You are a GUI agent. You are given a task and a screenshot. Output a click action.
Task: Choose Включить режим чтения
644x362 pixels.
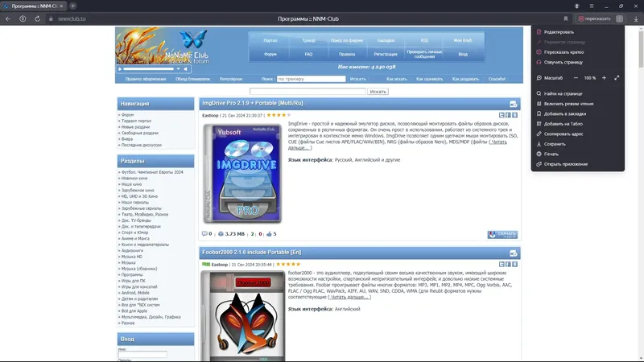pyautogui.click(x=577, y=104)
